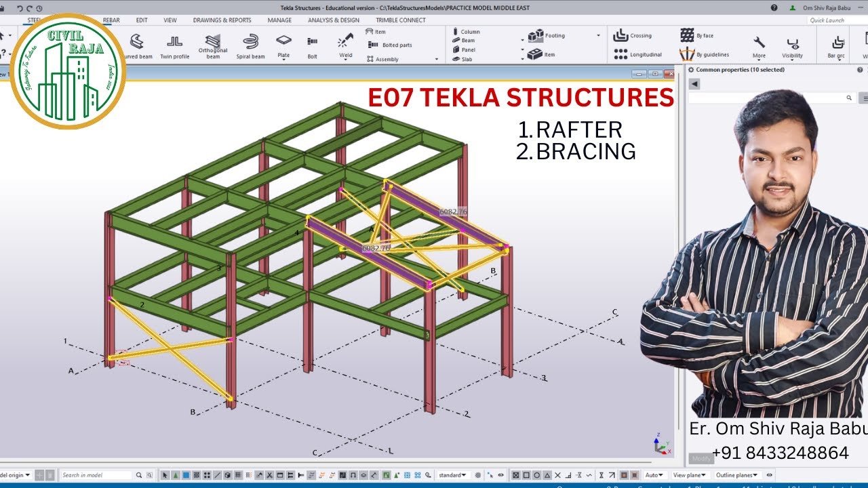Image resolution: width=868 pixels, height=488 pixels.
Task: Toggle the crossed-square snap switch
Action: [x=515, y=475]
